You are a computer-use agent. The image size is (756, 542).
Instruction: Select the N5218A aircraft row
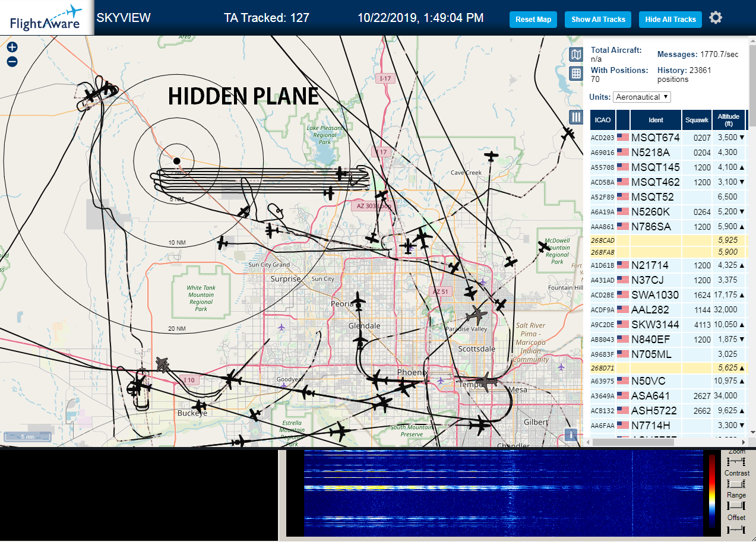[668, 152]
